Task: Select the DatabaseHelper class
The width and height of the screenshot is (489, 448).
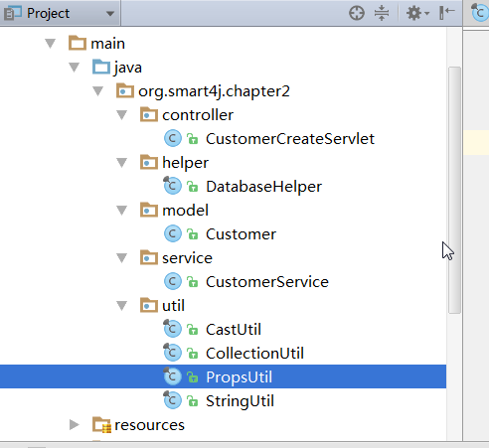Action: point(263,187)
